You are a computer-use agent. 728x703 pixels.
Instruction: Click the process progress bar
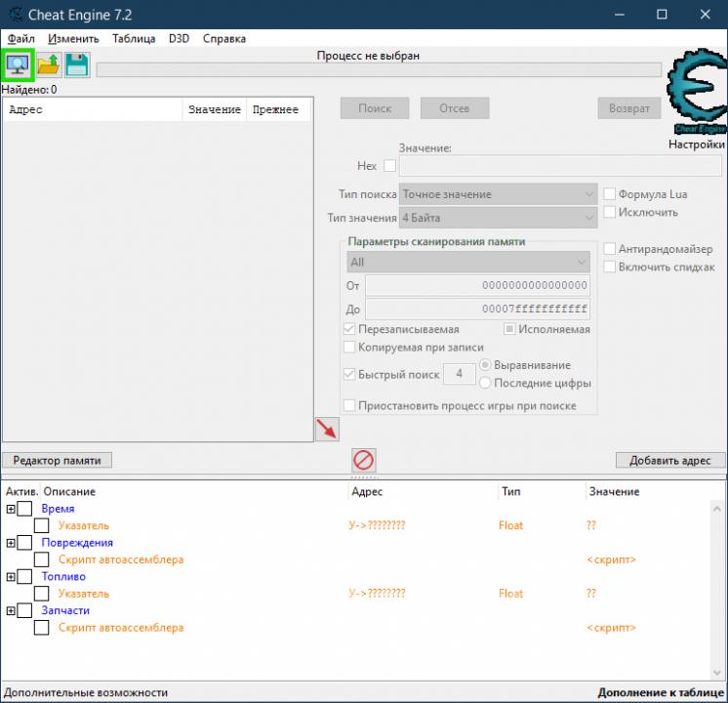click(x=379, y=69)
